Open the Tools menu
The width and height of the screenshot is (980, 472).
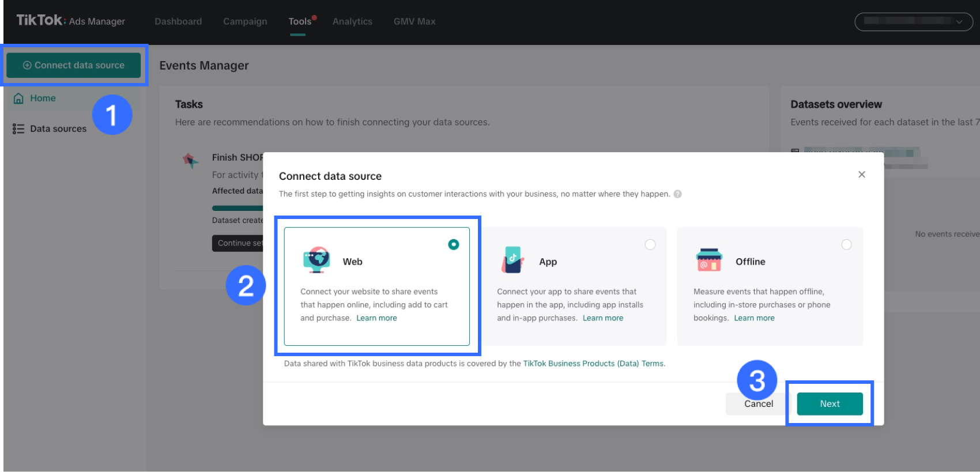300,21
